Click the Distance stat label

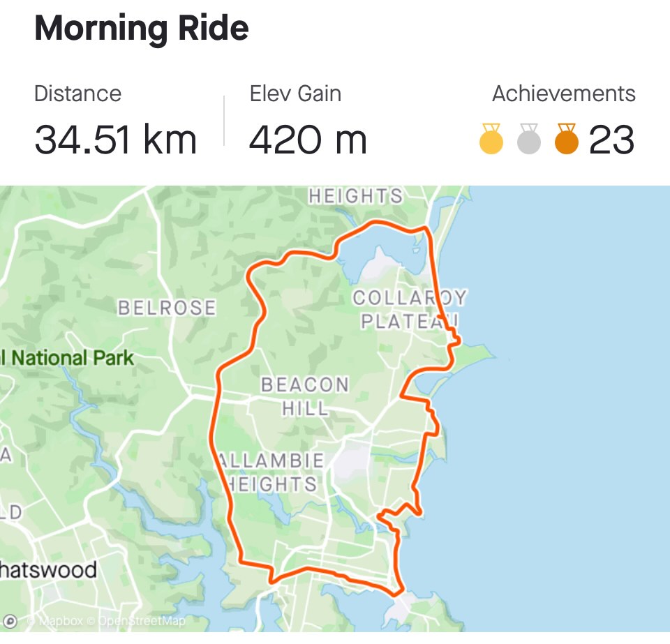click(77, 94)
